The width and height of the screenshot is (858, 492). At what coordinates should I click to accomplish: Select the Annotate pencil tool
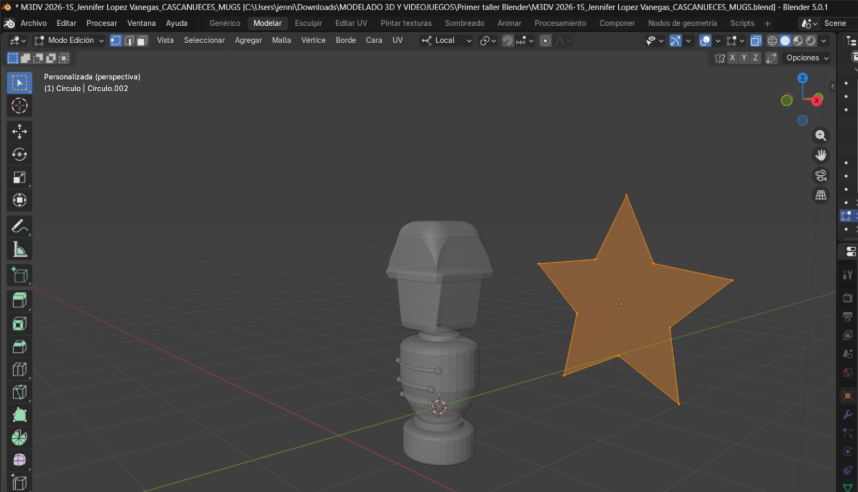pos(20,226)
